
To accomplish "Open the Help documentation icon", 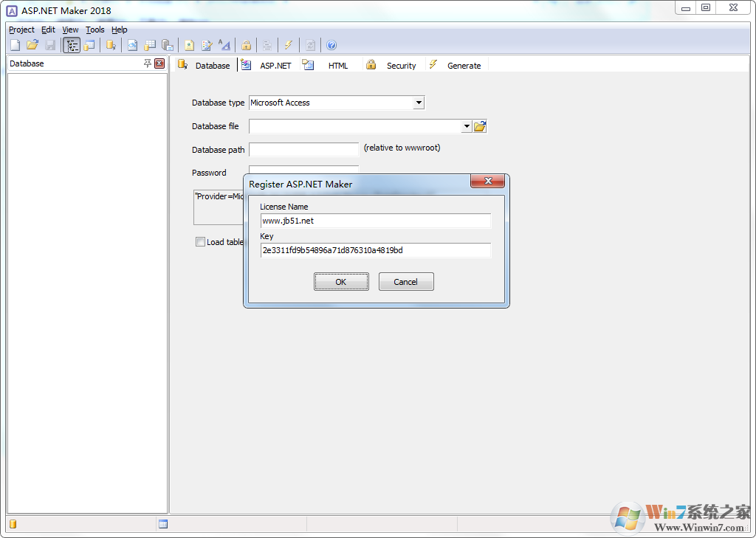I will 331,45.
